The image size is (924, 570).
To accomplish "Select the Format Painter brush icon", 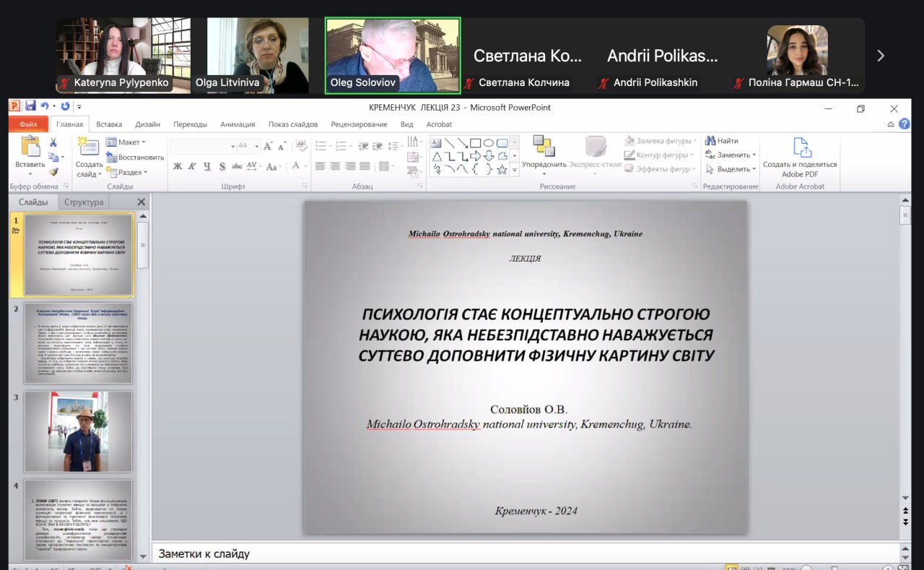I will click(53, 172).
